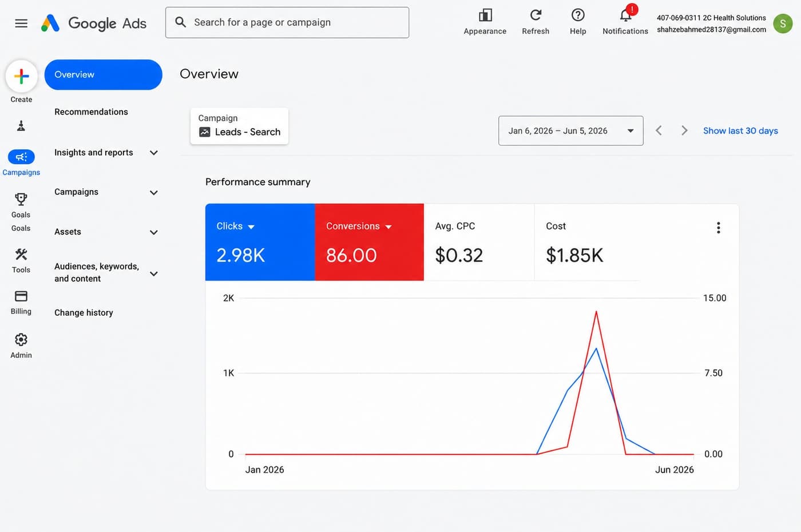Click the $0.32 Avg. CPC value
This screenshot has height=532, width=801.
[x=459, y=255]
